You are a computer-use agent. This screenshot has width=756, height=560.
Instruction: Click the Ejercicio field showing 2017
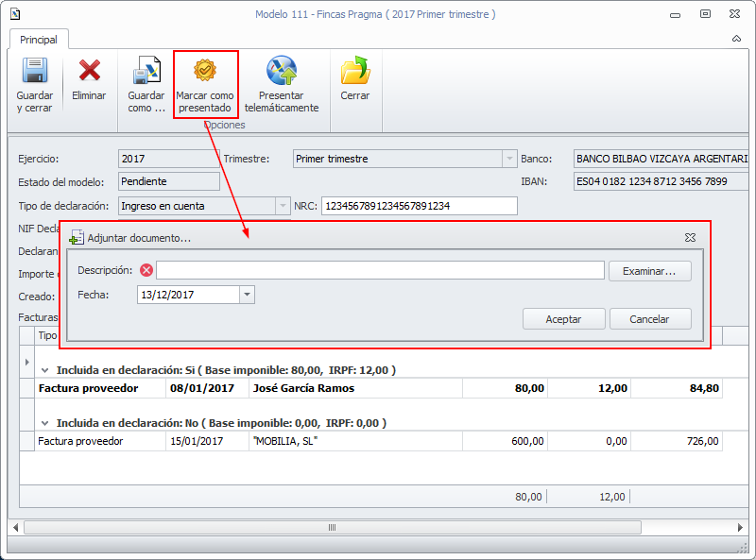coord(168,159)
